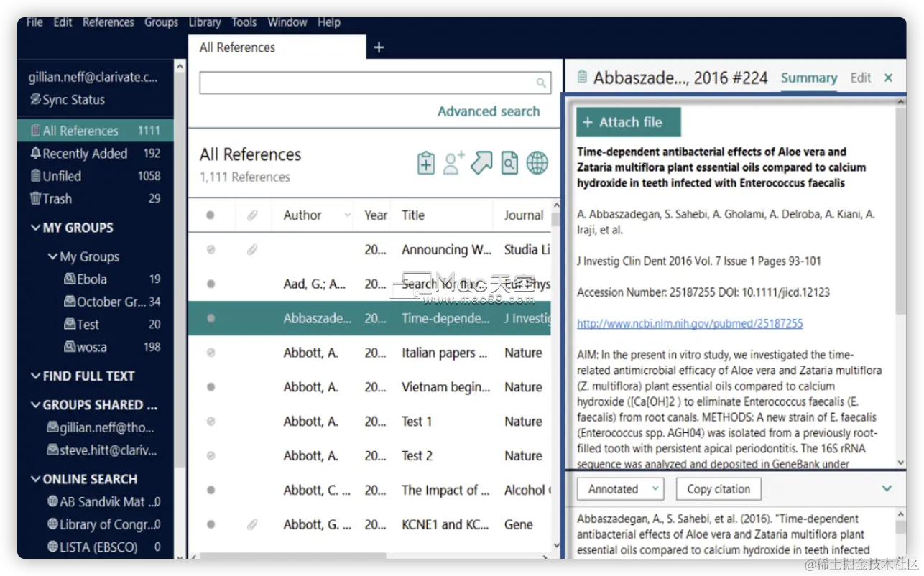Click the read status column header dot
This screenshot has height=576, width=924.
(x=211, y=215)
